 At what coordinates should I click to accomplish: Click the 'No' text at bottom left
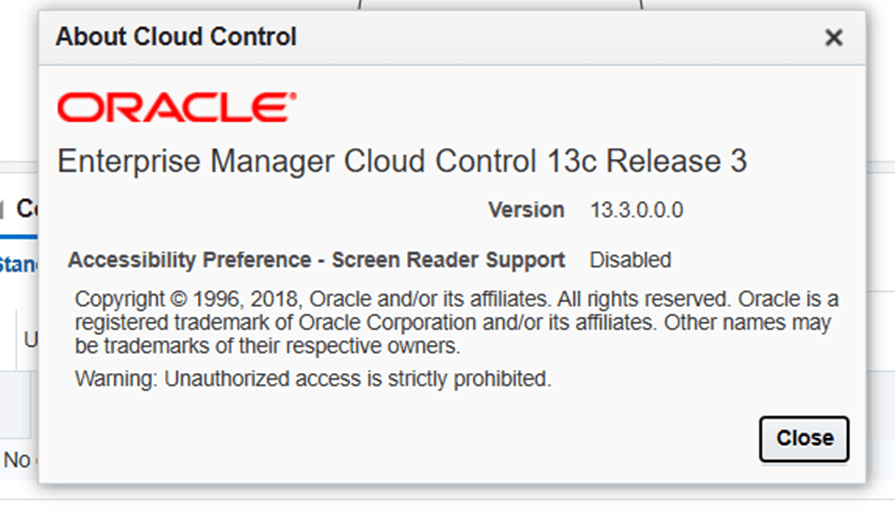coord(17,460)
